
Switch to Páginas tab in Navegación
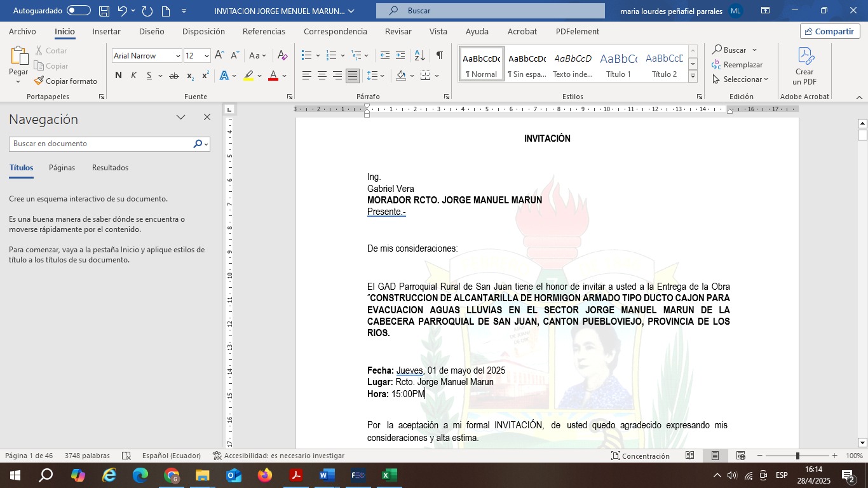[x=62, y=168]
